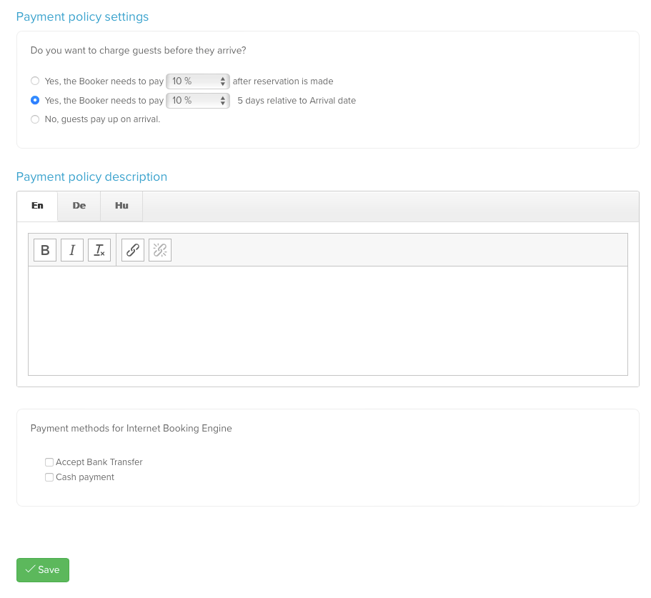Choose 'No, guests pay up on arrival'
The height and width of the screenshot is (598, 651).
pyautogui.click(x=35, y=119)
